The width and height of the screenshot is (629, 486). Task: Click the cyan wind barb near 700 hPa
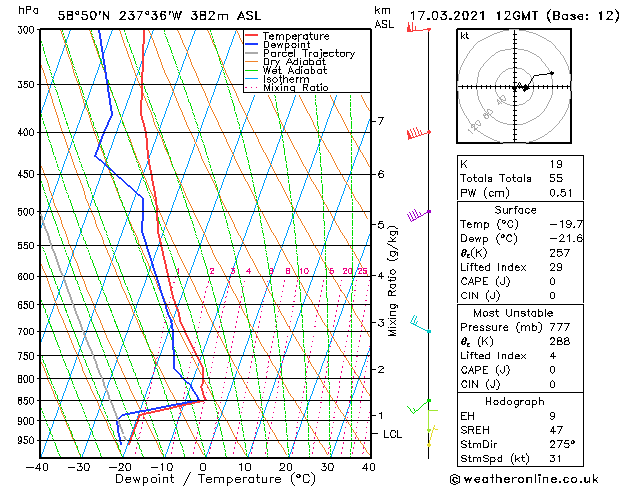coord(420,324)
